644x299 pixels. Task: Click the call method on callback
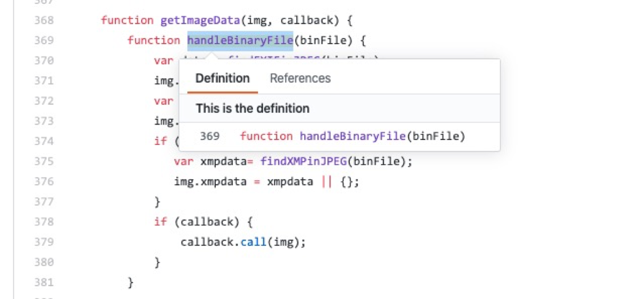coord(253,242)
